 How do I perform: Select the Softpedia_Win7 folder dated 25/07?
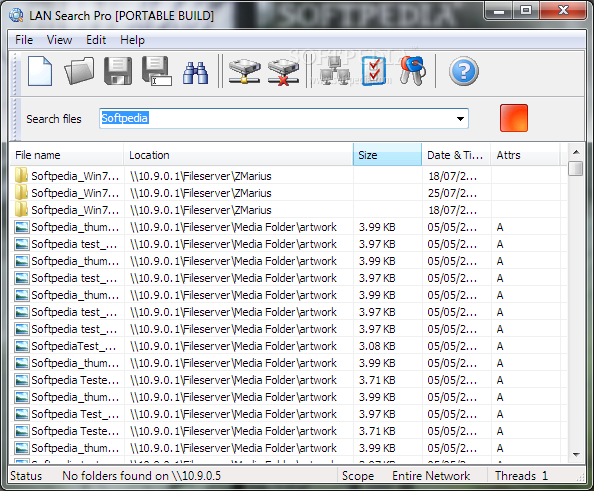[x=288, y=193]
